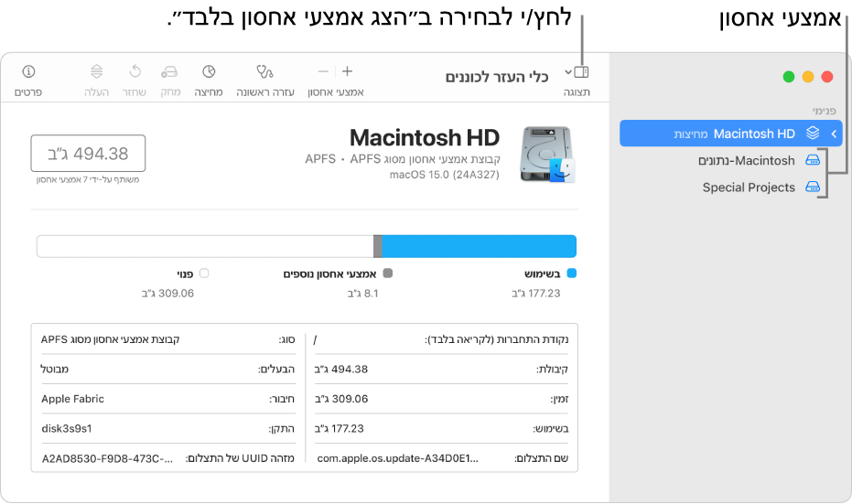Run First Aid (עזרה ראשונה) stethoscope icon
852x504 pixels.
click(264, 71)
